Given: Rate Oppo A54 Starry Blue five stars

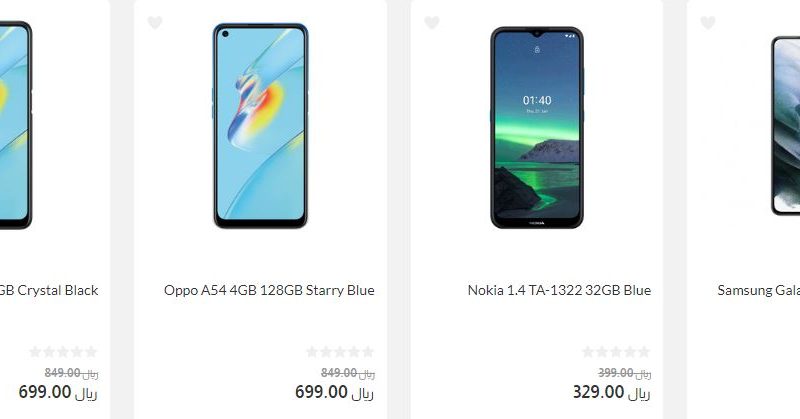Looking at the screenshot, I should coord(368,352).
